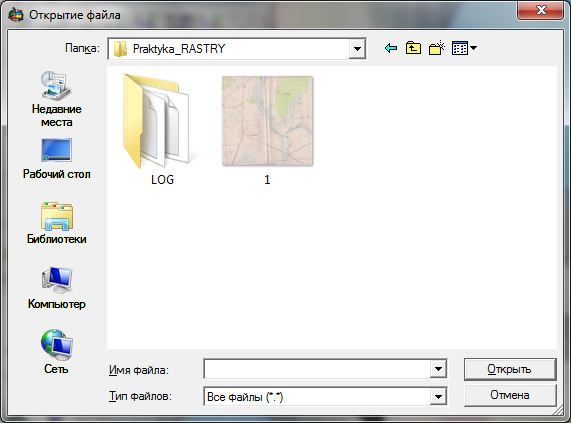Open Сеть network location
This screenshot has height=423, width=571.
[x=56, y=351]
